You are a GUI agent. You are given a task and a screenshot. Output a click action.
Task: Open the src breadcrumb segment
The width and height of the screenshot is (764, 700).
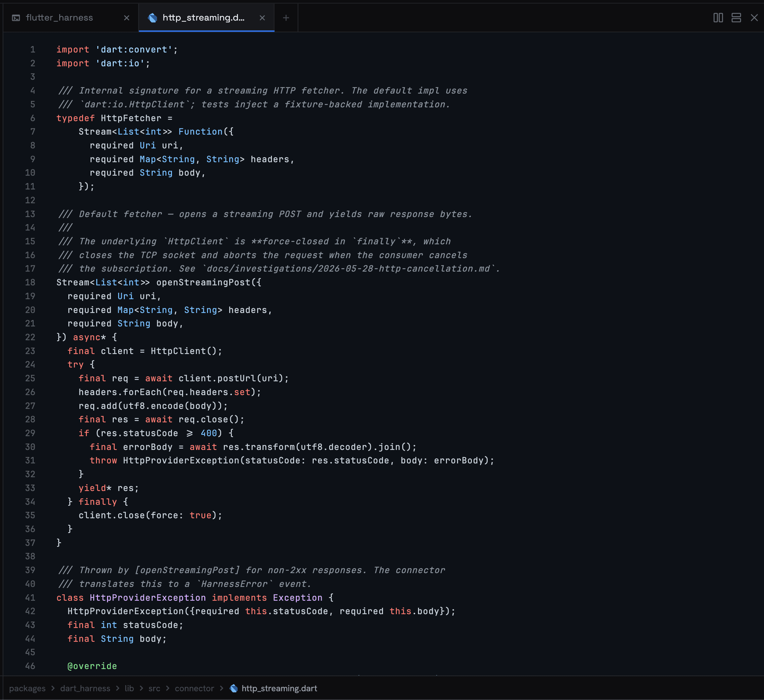[x=154, y=688]
